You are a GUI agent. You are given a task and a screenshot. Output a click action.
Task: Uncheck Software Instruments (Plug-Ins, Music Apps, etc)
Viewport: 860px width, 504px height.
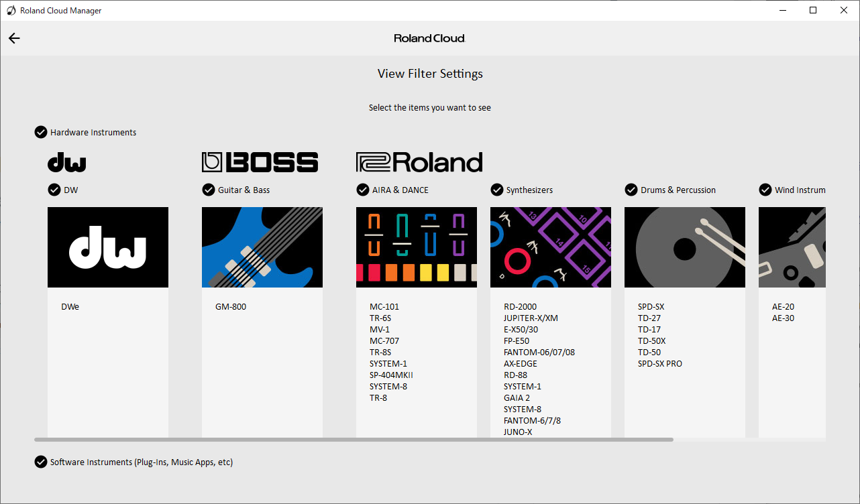41,462
